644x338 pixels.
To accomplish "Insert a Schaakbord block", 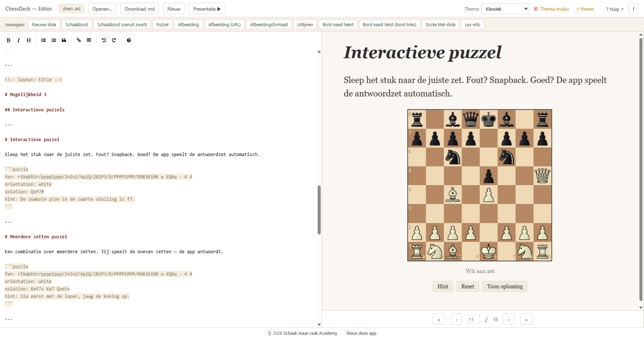I will coord(76,25).
